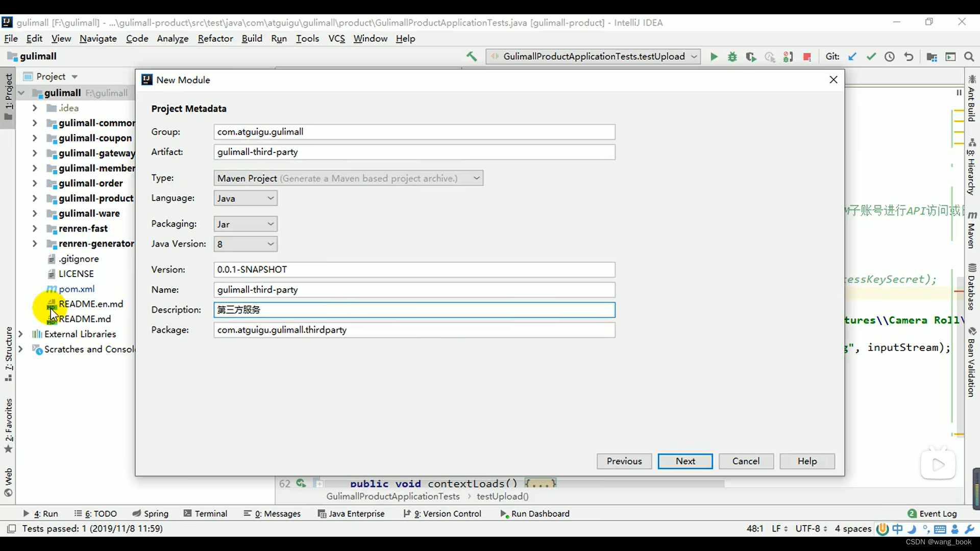
Task: Select the Packaging dropdown Jar option
Action: click(x=245, y=223)
